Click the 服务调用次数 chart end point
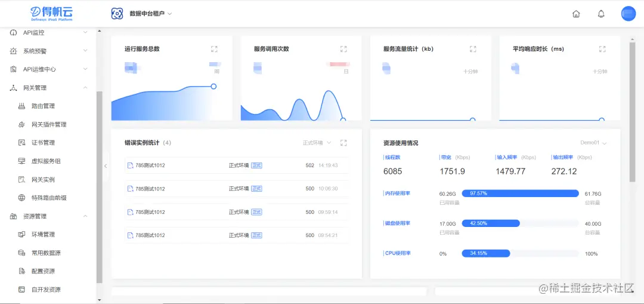Image resolution: width=644 pixels, height=304 pixels. tap(343, 119)
